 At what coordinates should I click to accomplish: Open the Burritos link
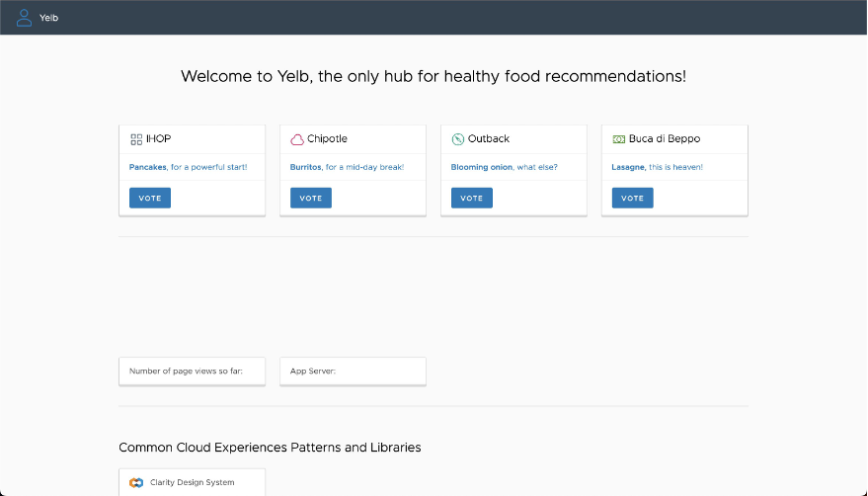click(306, 167)
